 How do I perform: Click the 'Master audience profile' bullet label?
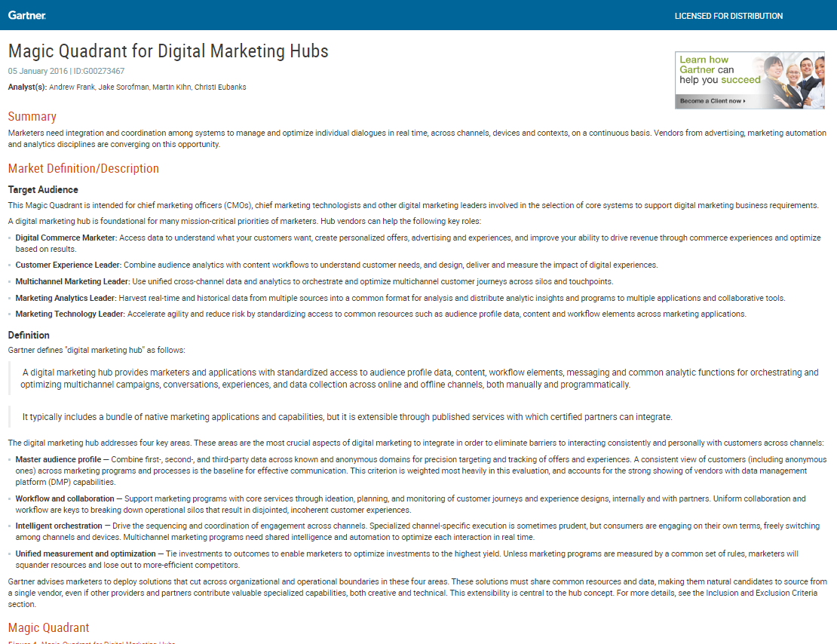[x=58, y=459]
